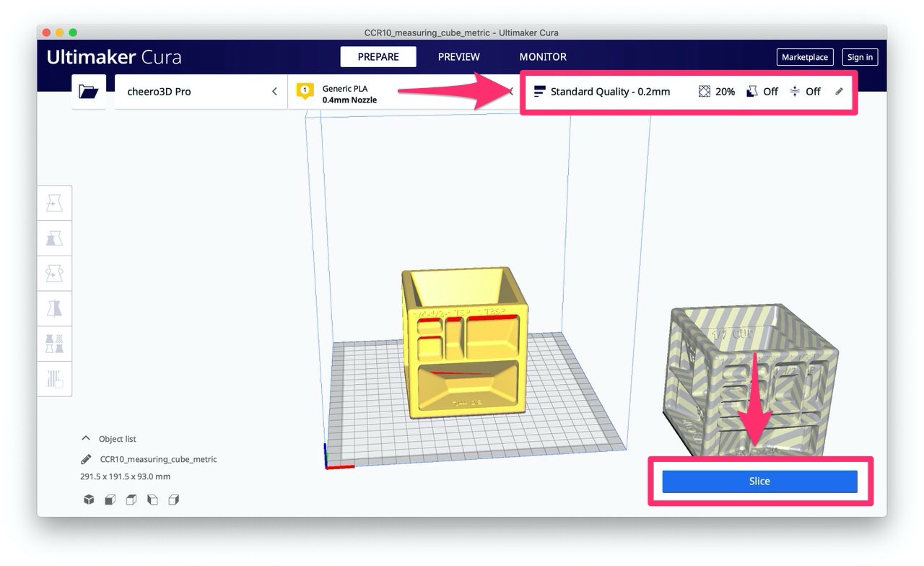924x566 pixels.
Task: Switch to the PREPARE stage
Action: pos(378,57)
